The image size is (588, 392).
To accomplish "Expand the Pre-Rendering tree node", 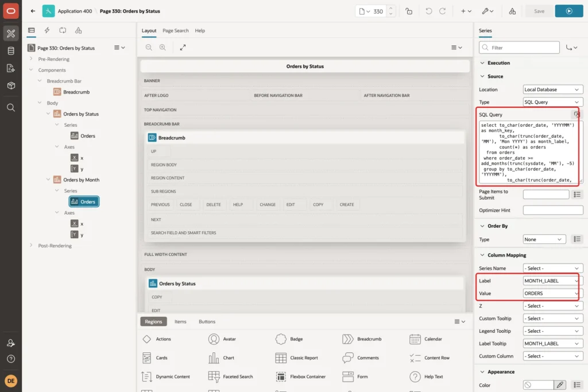I will (x=31, y=59).
